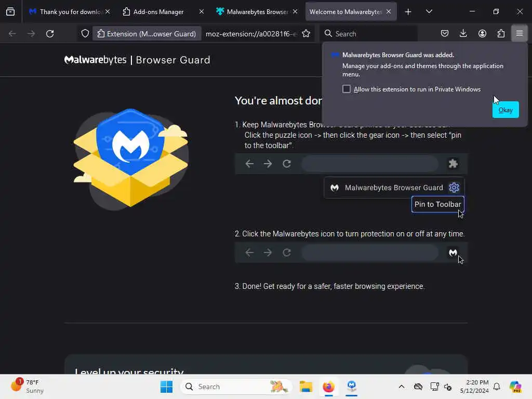Close the Malwarebytes Browser Guard tab

[295, 11]
